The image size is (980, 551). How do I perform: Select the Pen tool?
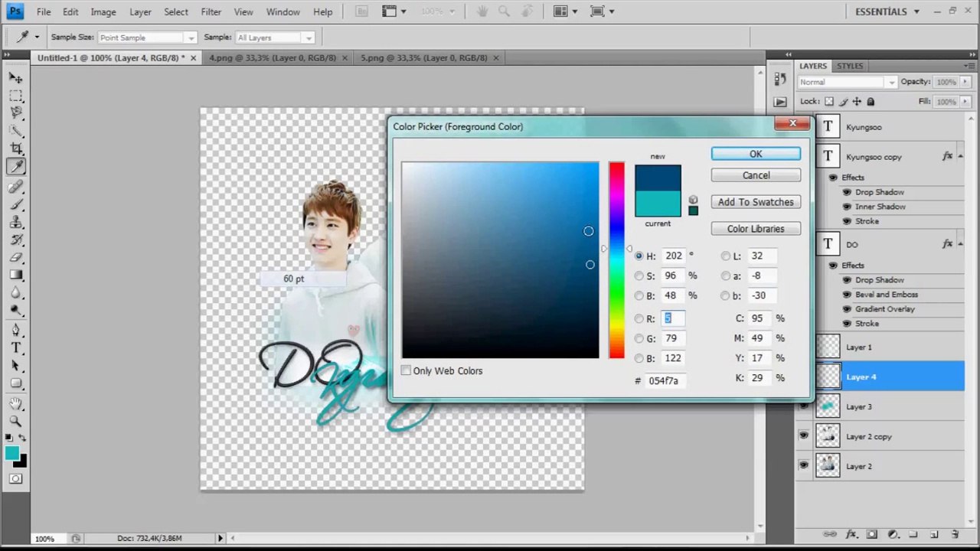(x=16, y=330)
